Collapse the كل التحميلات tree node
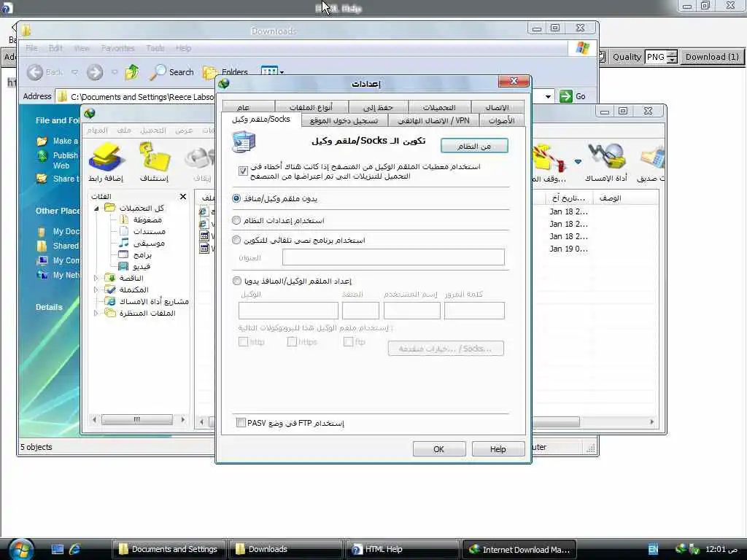 (x=96, y=208)
